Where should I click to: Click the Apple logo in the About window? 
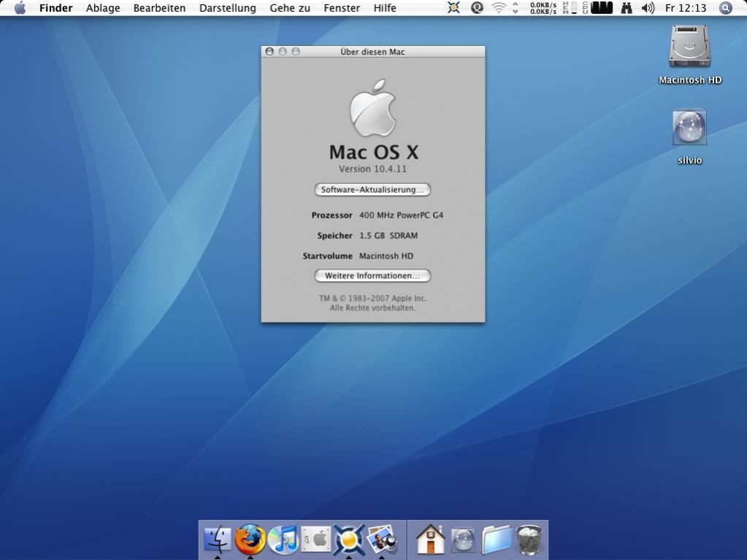[373, 109]
